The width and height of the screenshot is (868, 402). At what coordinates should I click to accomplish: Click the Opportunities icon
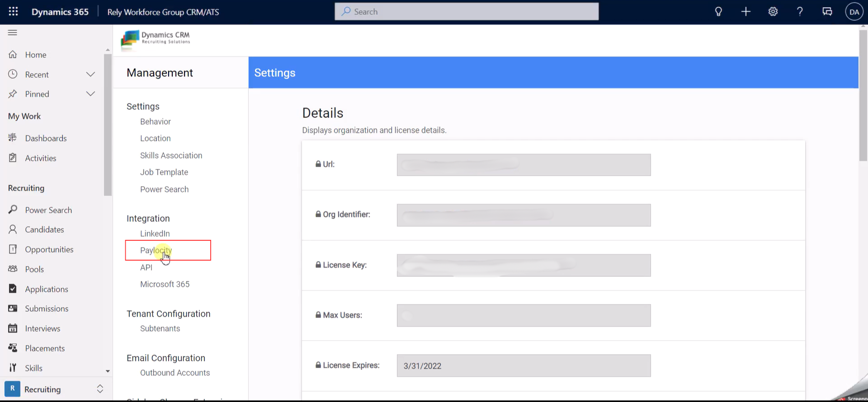(13, 249)
